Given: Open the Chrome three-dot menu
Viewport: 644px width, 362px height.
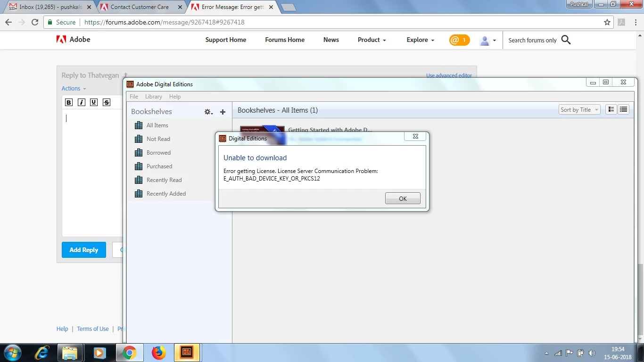Looking at the screenshot, I should point(635,22).
